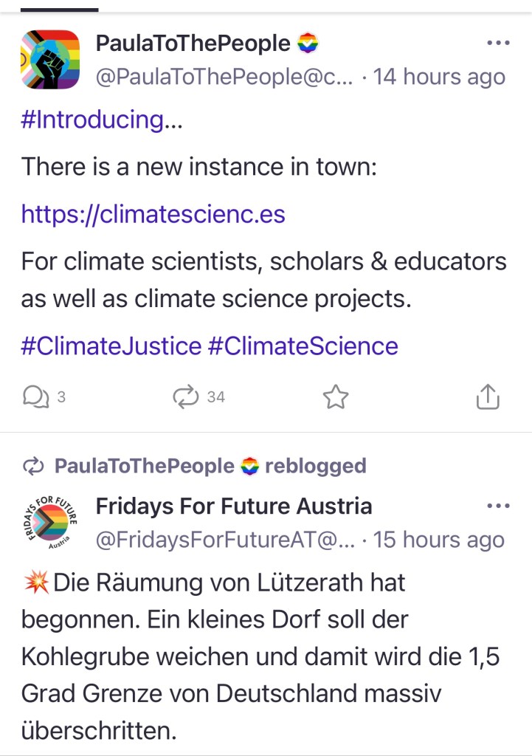This screenshot has width=532, height=756.
Task: Open PaulaToThePeople's fist avatar
Action: (x=49, y=60)
